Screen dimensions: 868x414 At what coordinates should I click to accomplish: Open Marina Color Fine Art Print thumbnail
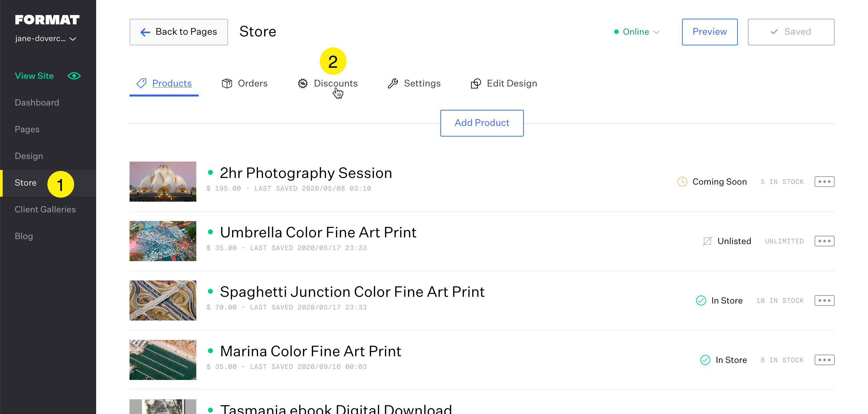point(163,360)
